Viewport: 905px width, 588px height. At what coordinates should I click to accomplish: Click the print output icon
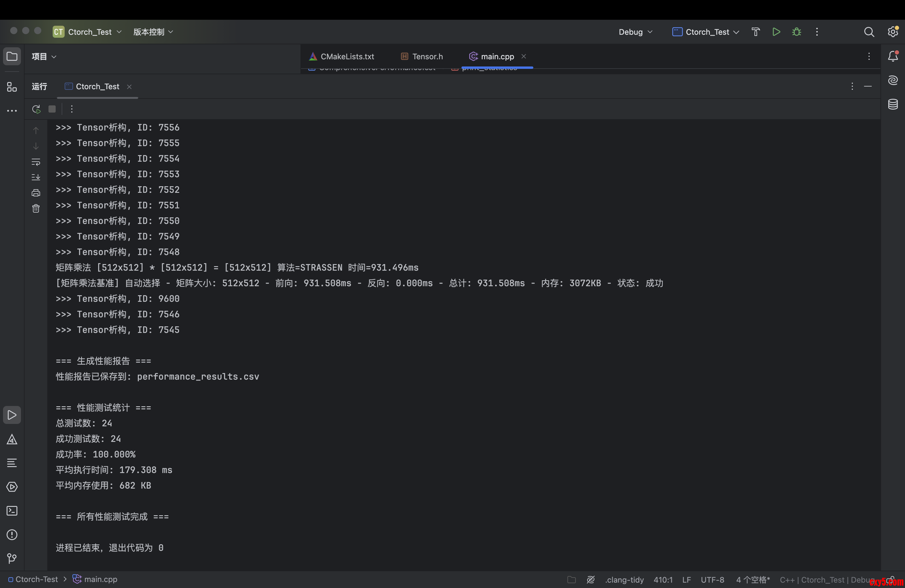coord(36,193)
